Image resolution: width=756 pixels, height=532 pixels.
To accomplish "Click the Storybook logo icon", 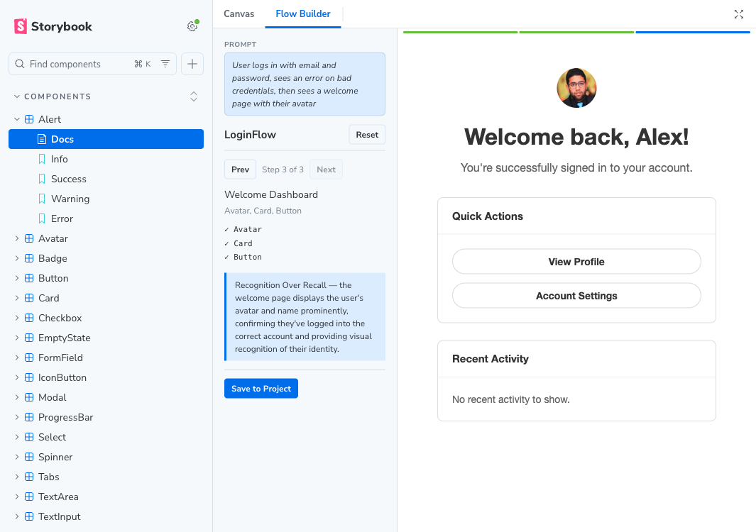I will [21, 26].
